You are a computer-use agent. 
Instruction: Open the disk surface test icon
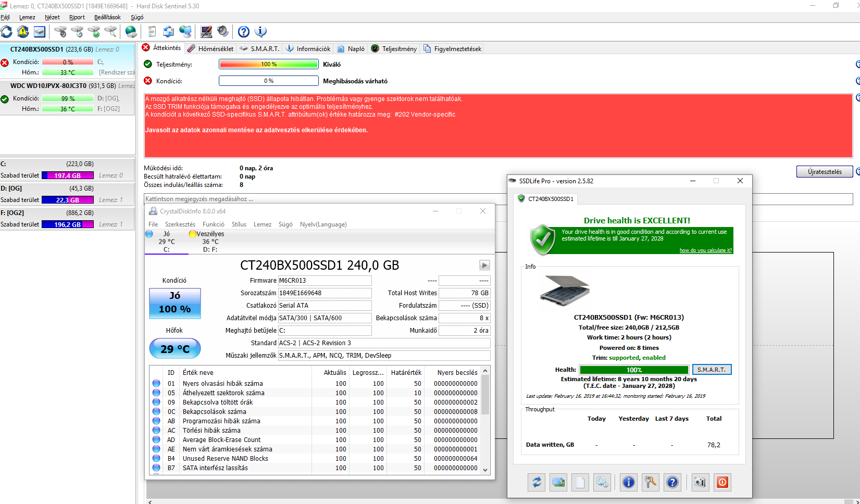tap(60, 32)
